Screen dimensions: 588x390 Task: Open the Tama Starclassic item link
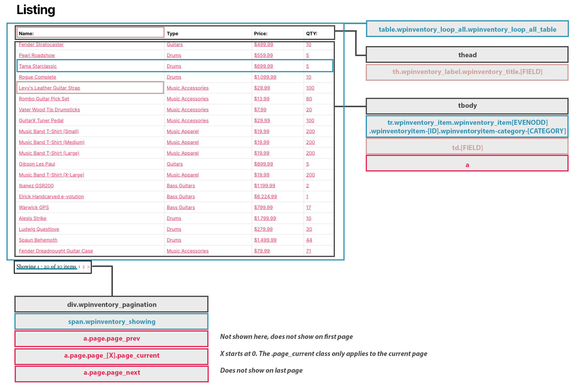(38, 66)
